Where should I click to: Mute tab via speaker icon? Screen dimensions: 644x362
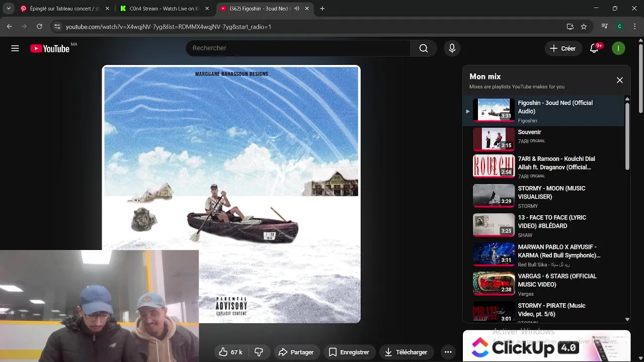(x=296, y=9)
